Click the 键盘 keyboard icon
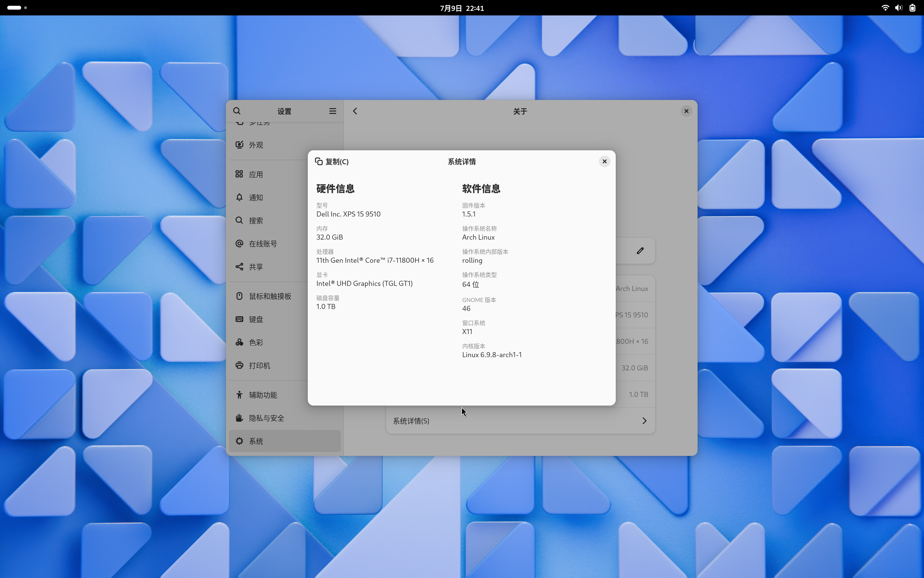Image resolution: width=924 pixels, height=578 pixels. coord(239,319)
